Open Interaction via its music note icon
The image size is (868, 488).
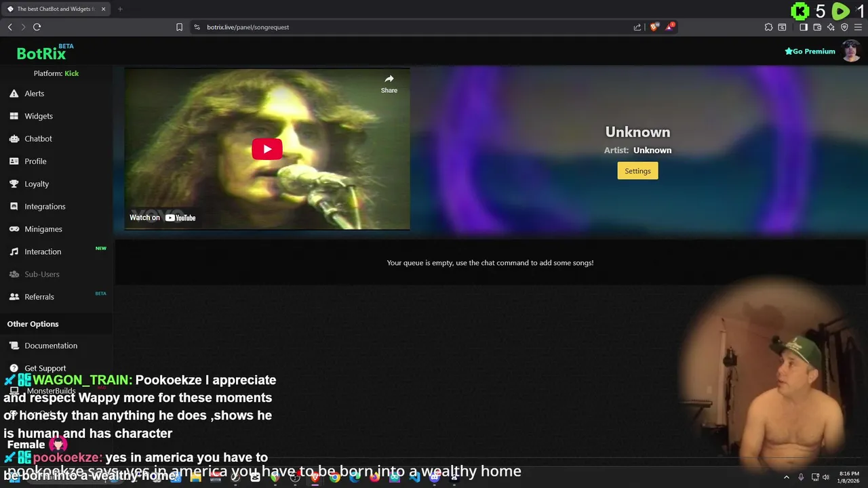point(14,251)
